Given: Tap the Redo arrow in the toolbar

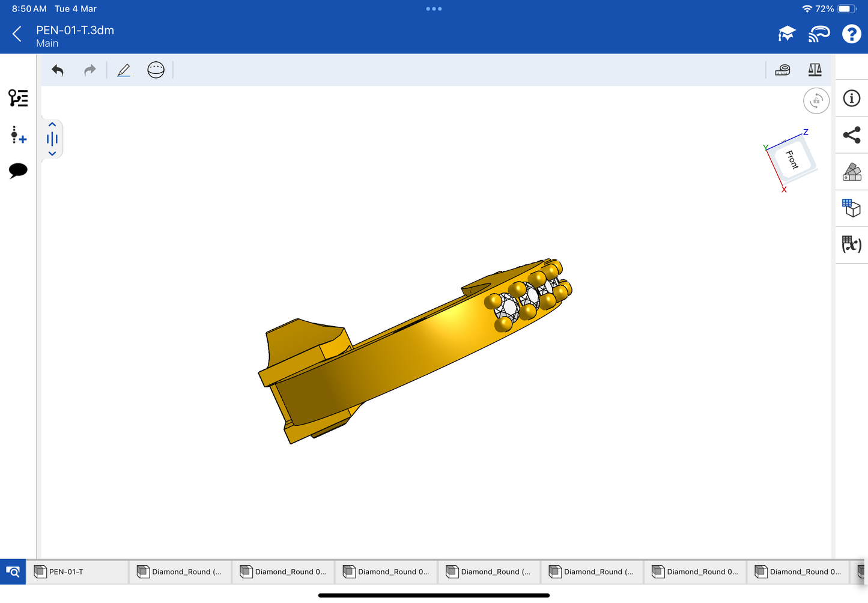Looking at the screenshot, I should pos(90,70).
